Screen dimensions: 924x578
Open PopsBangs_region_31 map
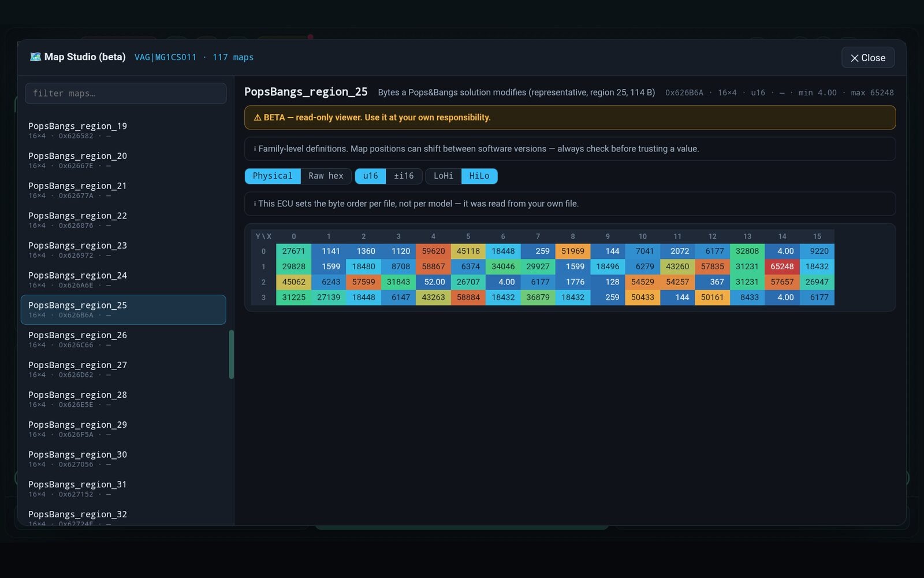click(123, 489)
